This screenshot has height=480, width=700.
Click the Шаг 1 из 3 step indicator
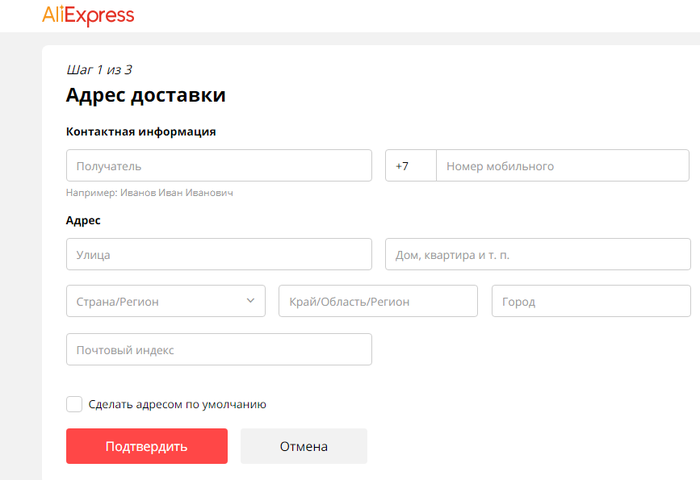coord(99,70)
